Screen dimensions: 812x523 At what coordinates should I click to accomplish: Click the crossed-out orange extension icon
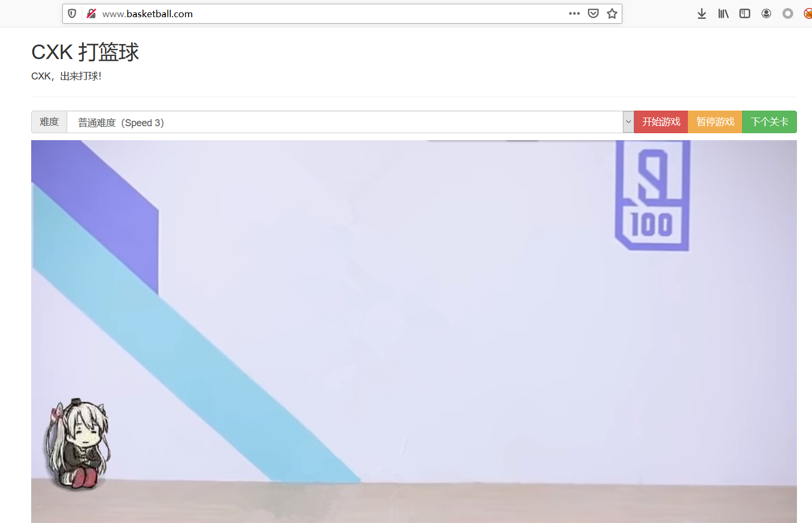[x=808, y=13]
